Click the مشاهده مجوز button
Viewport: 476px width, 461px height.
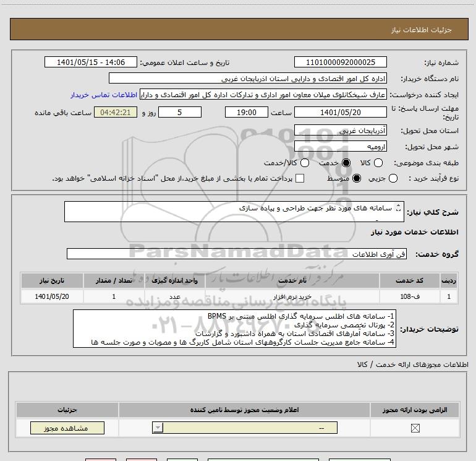[67, 428]
